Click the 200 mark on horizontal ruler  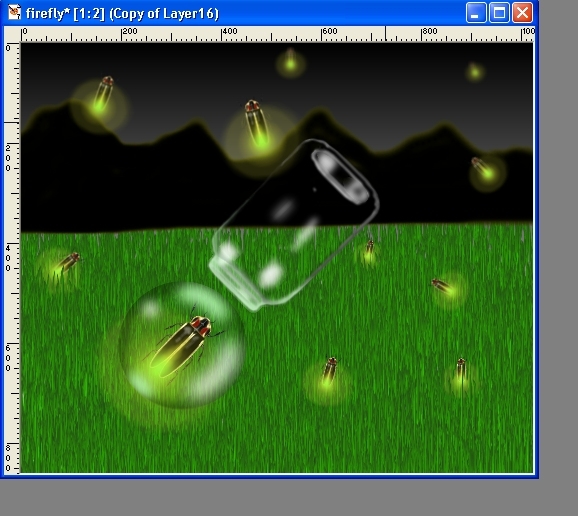[129, 31]
